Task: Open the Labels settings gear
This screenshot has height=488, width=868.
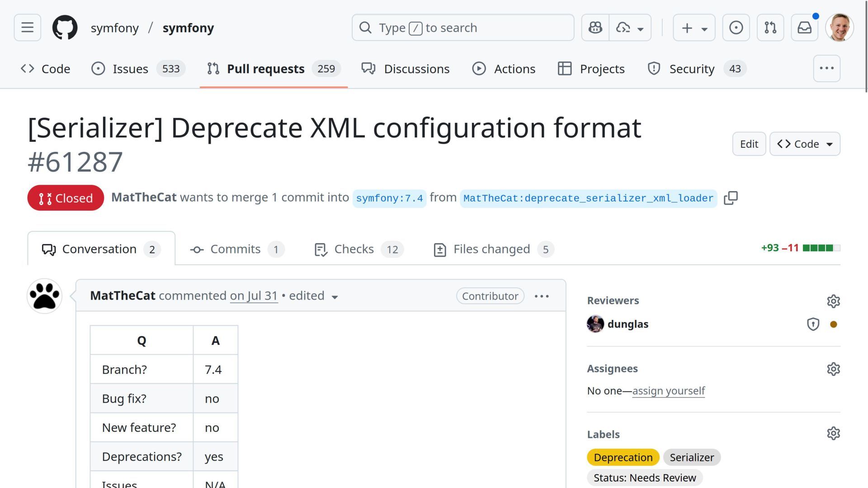Action: (x=833, y=434)
